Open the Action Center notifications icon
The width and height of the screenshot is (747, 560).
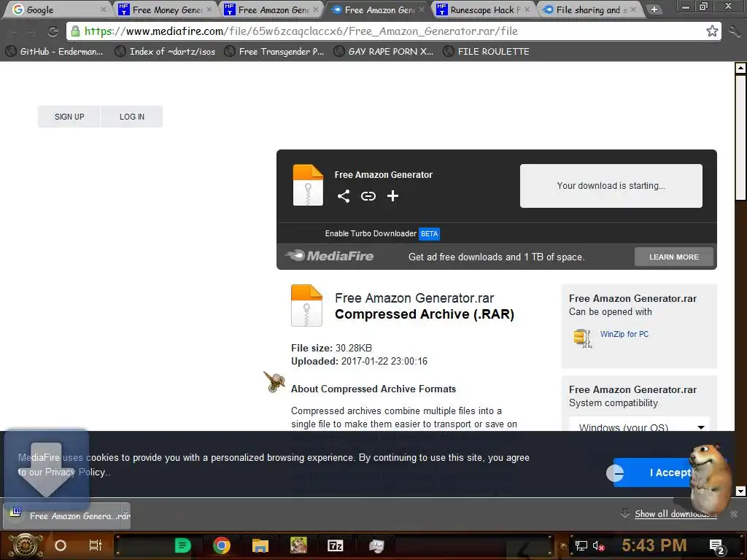point(717,547)
